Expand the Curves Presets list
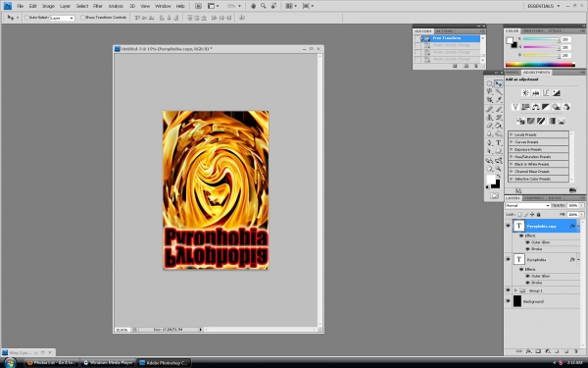 tap(512, 142)
